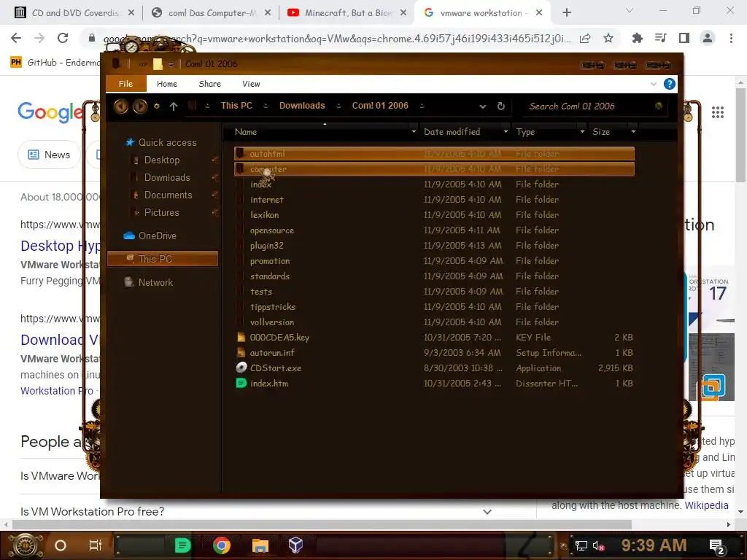This screenshot has width=747, height=560.
Task: Expand breadcrumb arrow after Downloads
Action: [338, 106]
